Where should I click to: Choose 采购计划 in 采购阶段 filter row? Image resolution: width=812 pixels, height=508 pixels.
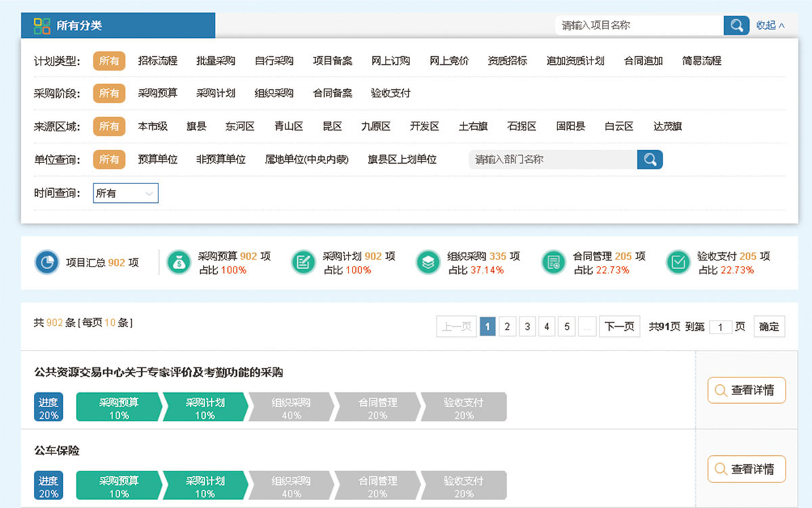[216, 93]
